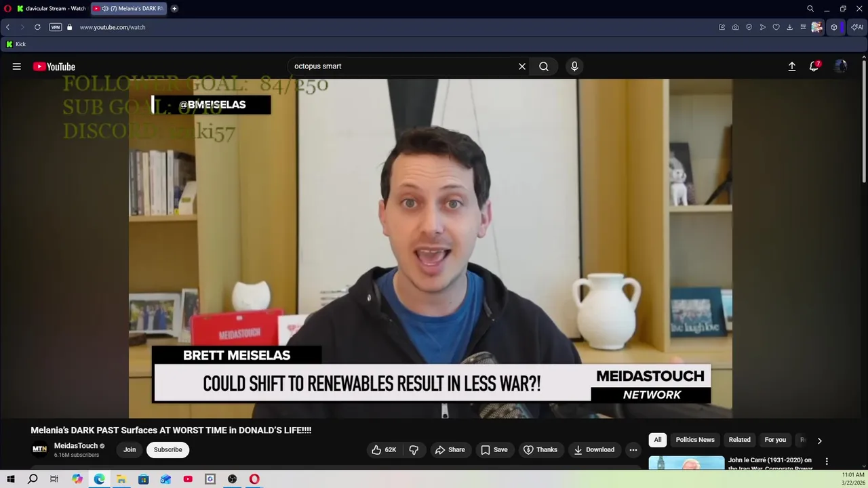868x488 pixels.
Task: Open the MeidasTouch channel name link
Action: pyautogui.click(x=76, y=445)
